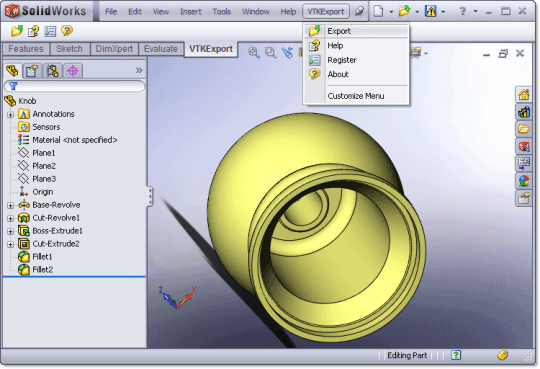Click the Zoom to Area icon
The height and width of the screenshot is (369, 540).
click(x=270, y=52)
